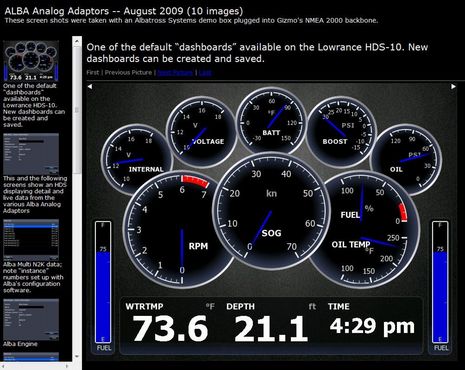This screenshot has width=465, height=370.
Task: Go to the Previous Picture link
Action: [128, 72]
